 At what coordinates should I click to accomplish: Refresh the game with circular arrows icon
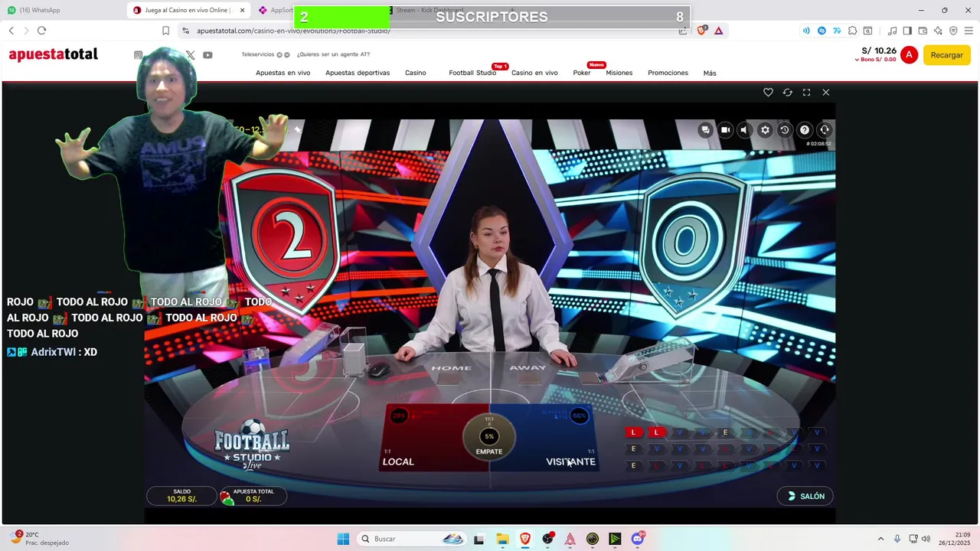point(787,92)
